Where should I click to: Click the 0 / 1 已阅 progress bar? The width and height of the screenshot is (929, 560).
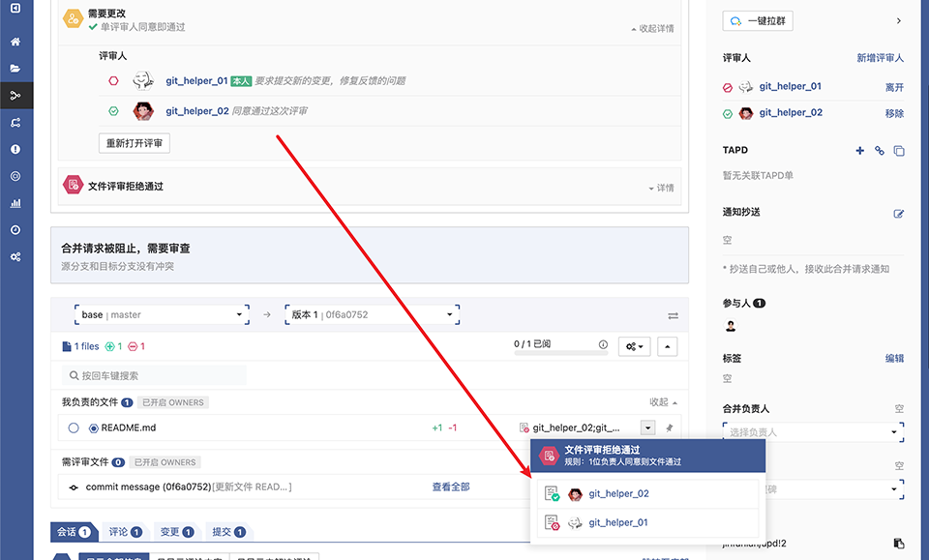pyautogui.click(x=554, y=352)
